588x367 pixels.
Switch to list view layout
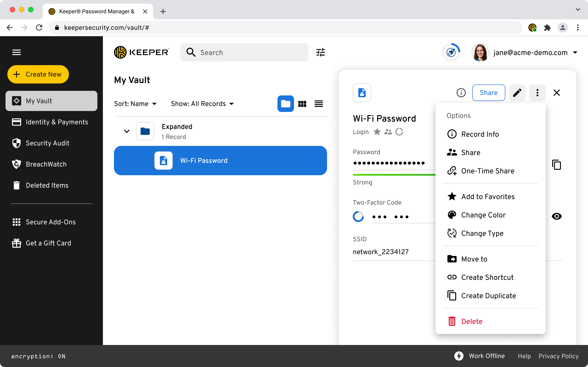click(319, 104)
